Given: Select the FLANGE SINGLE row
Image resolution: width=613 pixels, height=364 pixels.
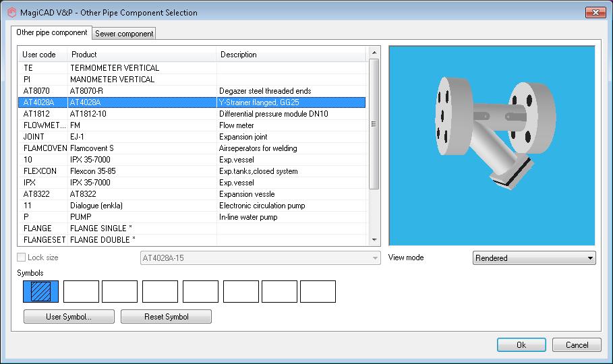Looking at the screenshot, I should click(x=192, y=229).
